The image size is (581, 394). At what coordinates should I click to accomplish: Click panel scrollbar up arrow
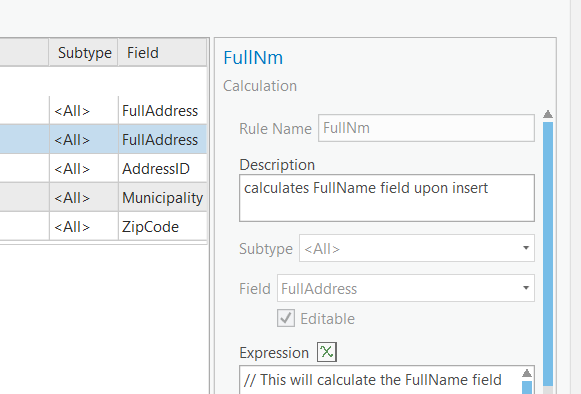[548, 114]
